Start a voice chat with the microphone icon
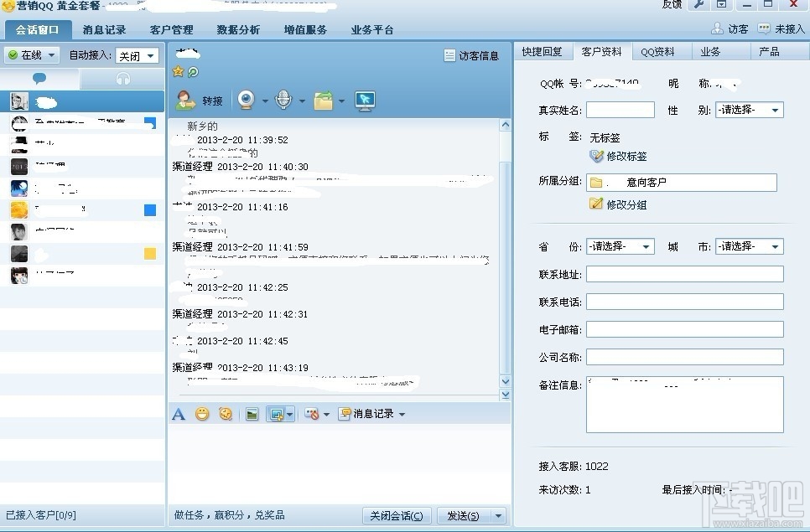Viewport: 810px width, 532px height. coord(285,100)
